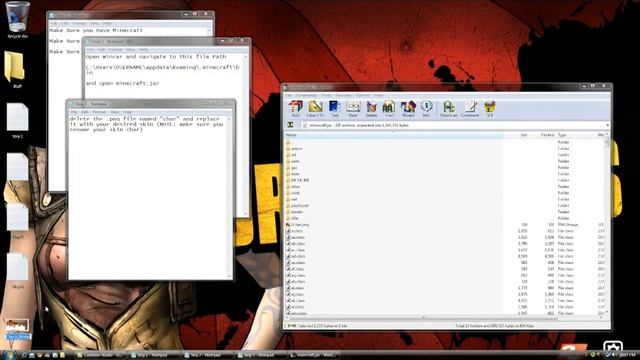Viewport: 640px width, 360px height.
Task: Select the PNG image file in WinRAR list
Action: click(x=444, y=224)
